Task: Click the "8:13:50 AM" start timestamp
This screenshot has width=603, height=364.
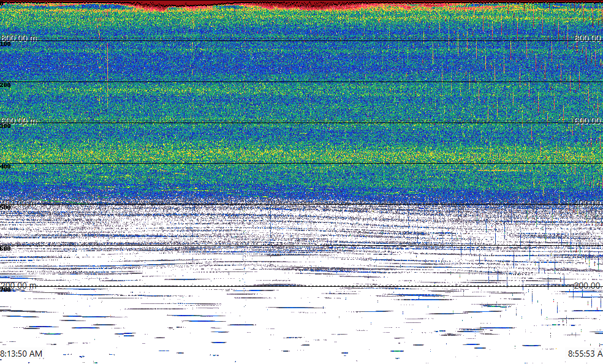Action: (x=21, y=354)
